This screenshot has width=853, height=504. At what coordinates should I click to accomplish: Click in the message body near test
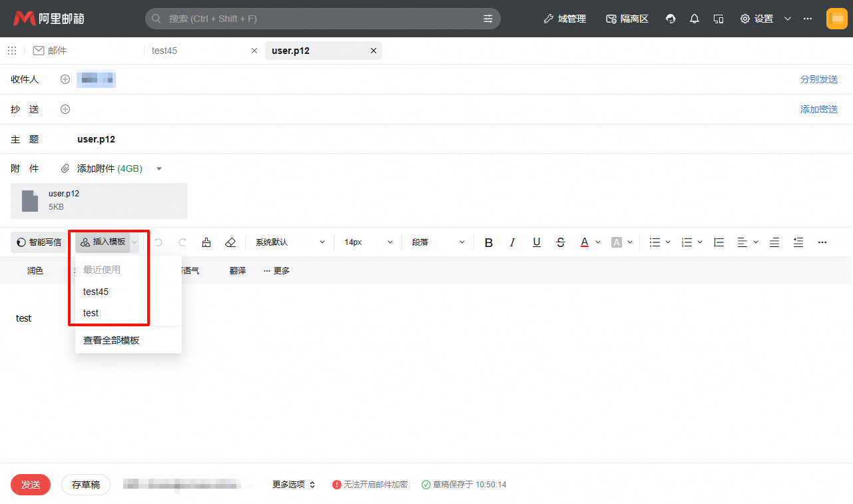24,318
